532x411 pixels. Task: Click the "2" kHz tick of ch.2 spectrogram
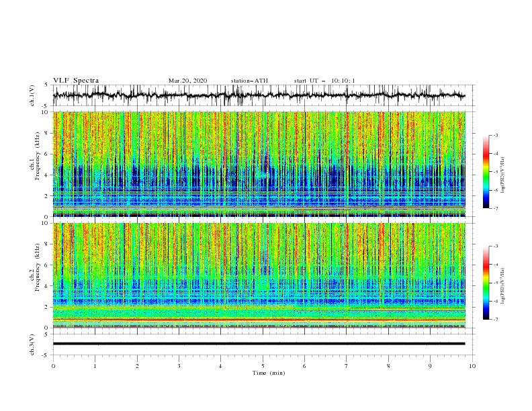[47, 307]
